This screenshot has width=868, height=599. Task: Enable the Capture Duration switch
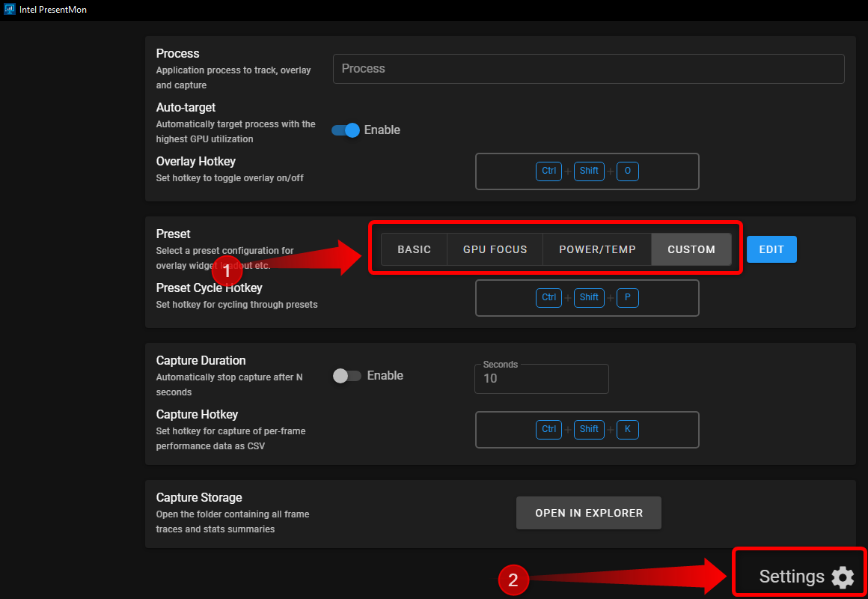tap(346, 376)
